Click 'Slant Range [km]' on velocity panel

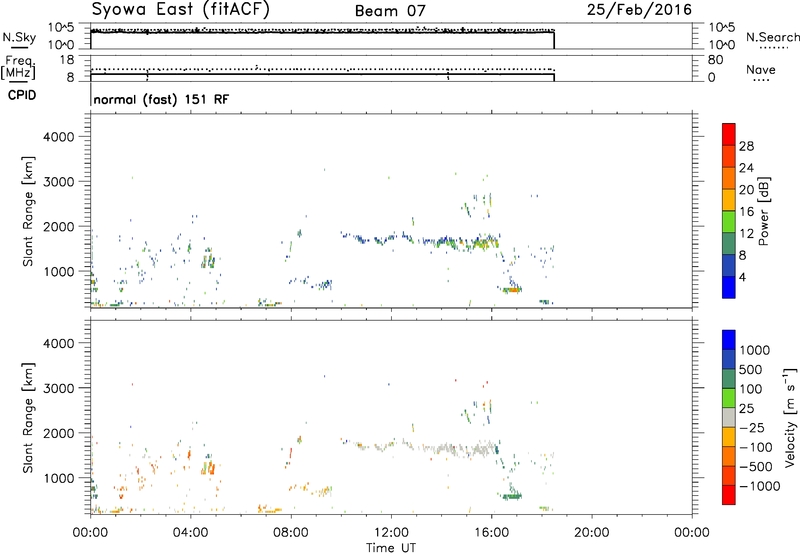[x=29, y=417]
